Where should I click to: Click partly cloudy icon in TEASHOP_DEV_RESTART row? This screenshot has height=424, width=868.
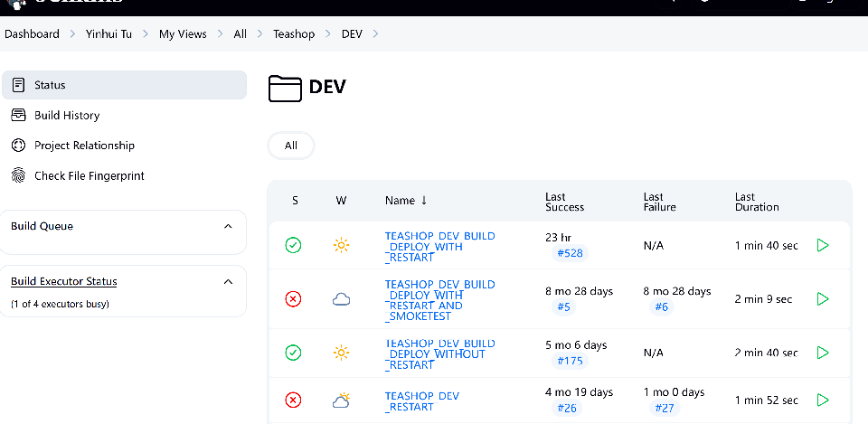(341, 400)
